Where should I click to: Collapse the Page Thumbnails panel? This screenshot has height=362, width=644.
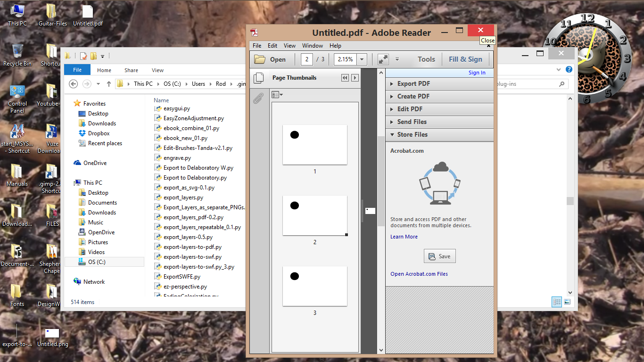[345, 78]
